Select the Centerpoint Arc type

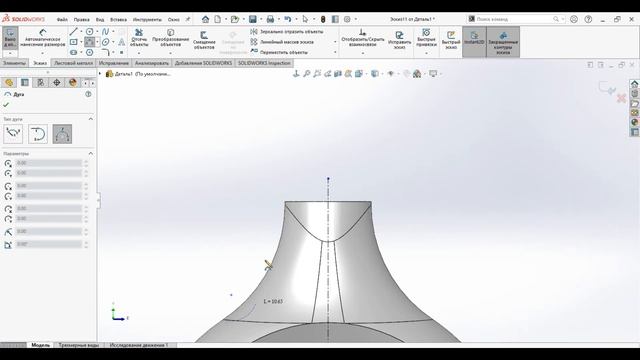coord(13,133)
